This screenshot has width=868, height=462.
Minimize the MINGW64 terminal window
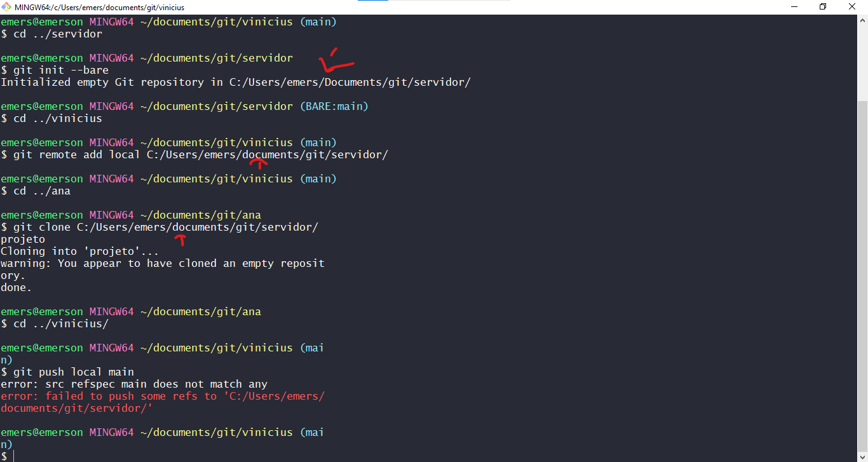point(794,7)
